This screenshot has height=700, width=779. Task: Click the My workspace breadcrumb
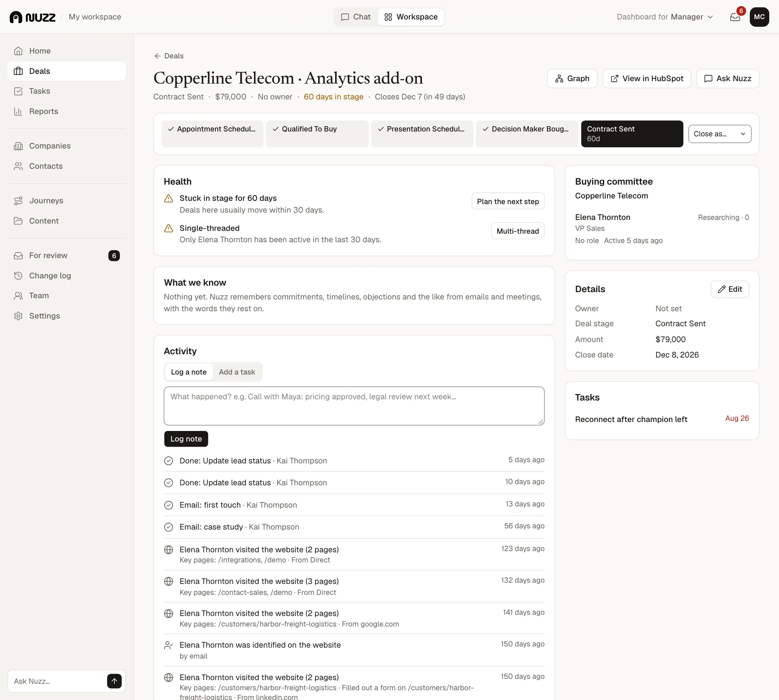(x=95, y=17)
